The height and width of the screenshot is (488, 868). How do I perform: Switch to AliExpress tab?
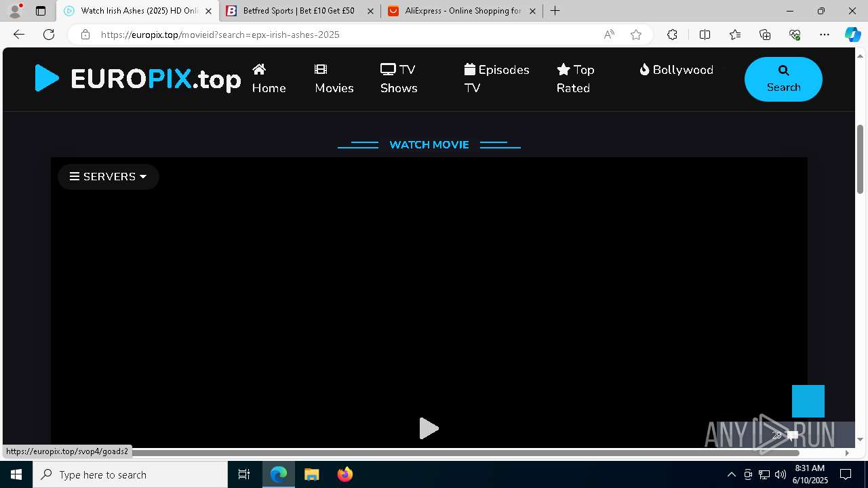[x=462, y=11]
